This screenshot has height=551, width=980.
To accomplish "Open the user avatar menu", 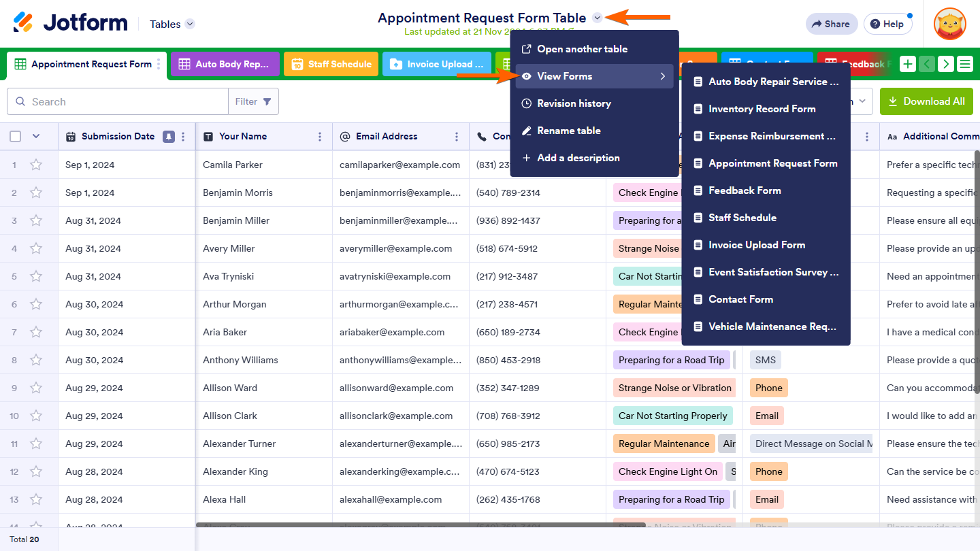I will point(950,24).
